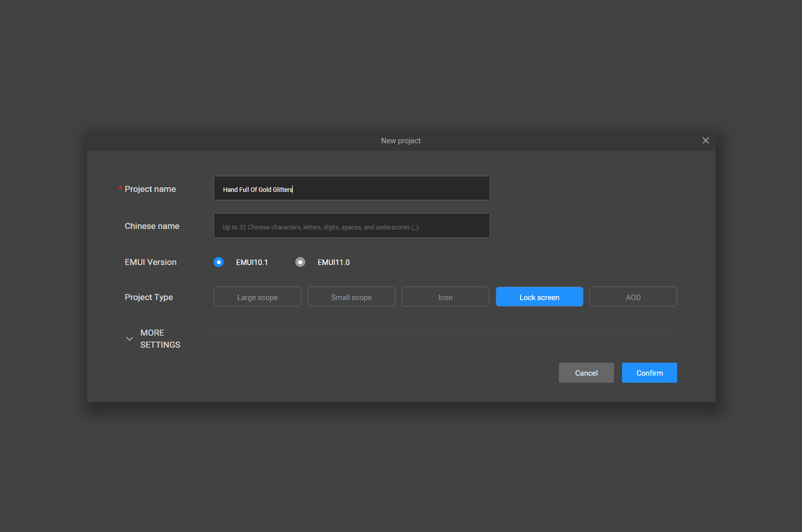The height and width of the screenshot is (532, 802).
Task: Close the New project dialog
Action: [705, 141]
